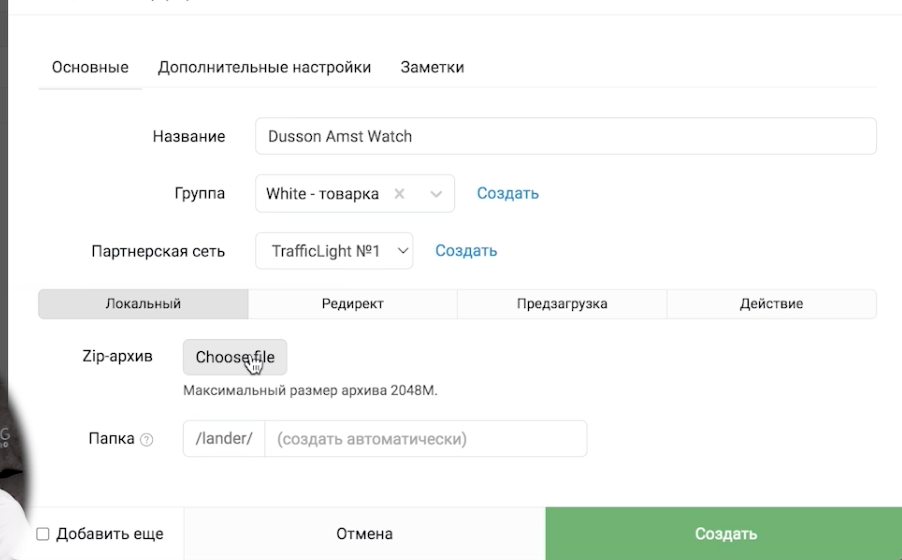Pick the Действие option
This screenshot has height=560, width=902.
click(771, 304)
